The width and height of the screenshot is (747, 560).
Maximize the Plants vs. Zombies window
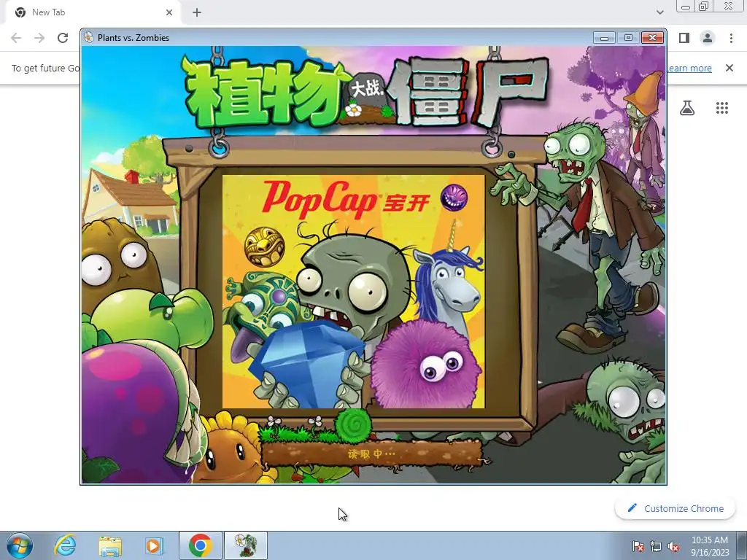coord(628,38)
